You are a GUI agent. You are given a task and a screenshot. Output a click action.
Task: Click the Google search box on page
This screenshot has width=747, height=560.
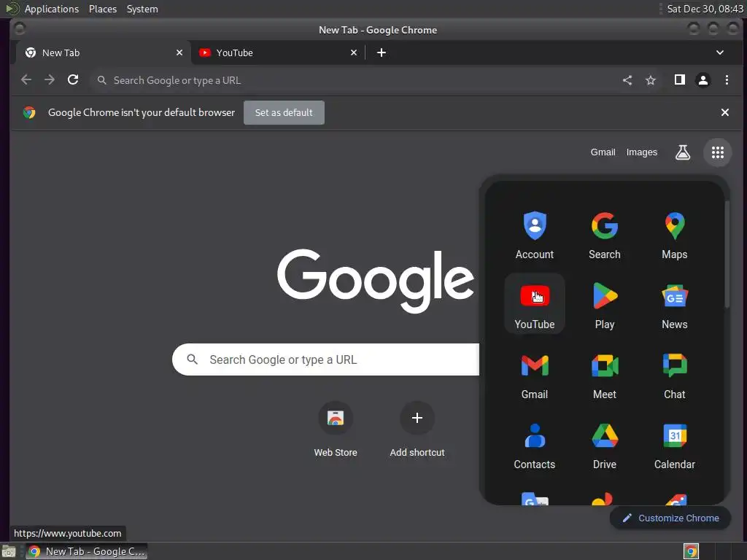tap(326, 359)
